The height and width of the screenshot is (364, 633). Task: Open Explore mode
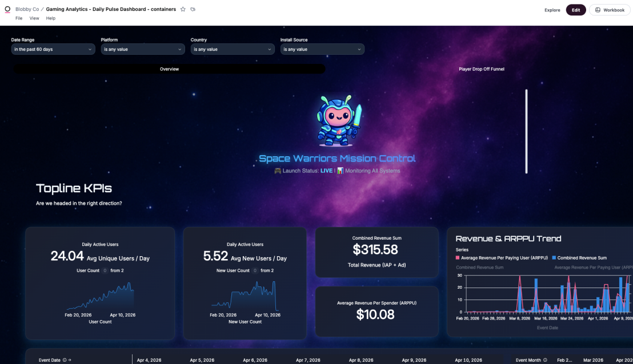click(552, 10)
